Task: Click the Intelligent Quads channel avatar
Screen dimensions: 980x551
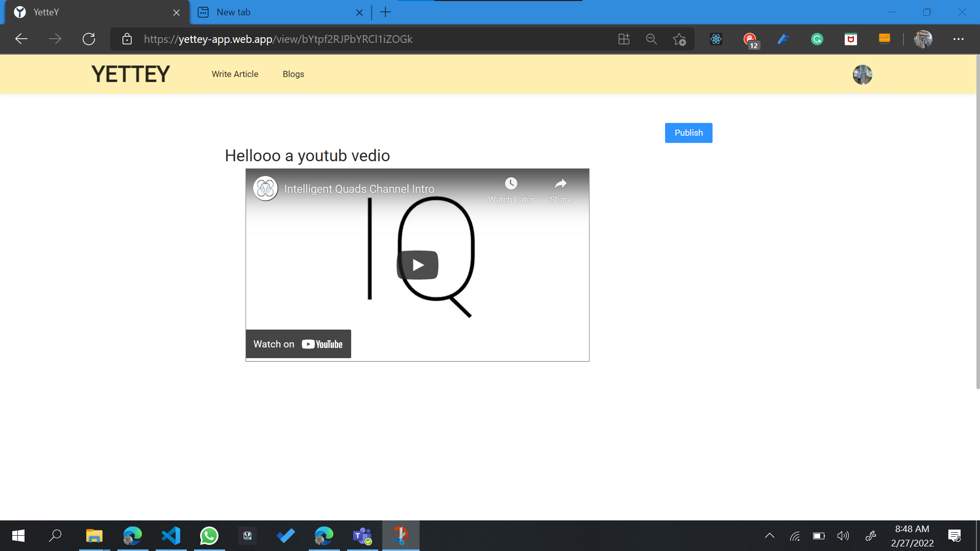Action: click(265, 189)
